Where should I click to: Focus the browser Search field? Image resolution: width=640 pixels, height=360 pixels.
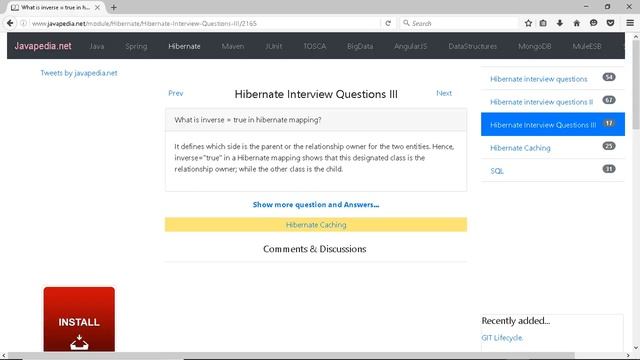(x=459, y=23)
